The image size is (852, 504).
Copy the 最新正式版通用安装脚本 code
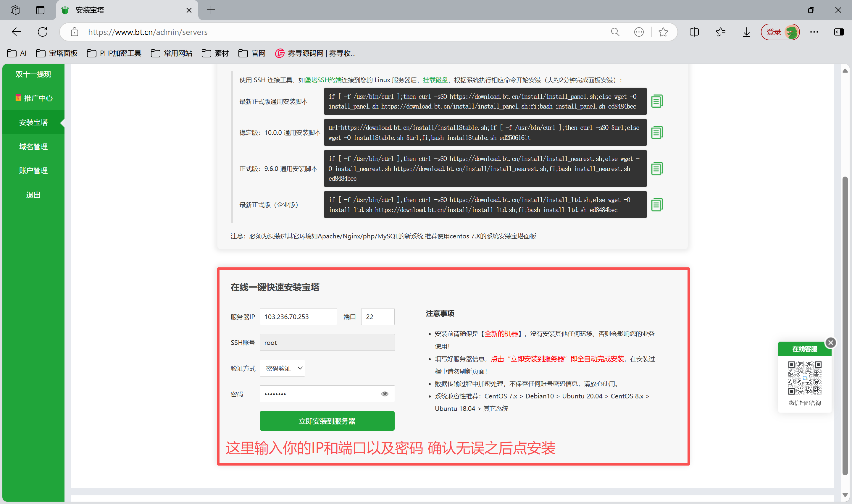[657, 101]
